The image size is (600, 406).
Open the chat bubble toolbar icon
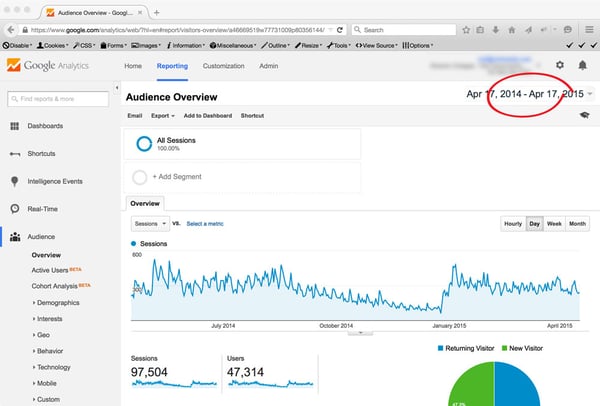[x=568, y=30]
